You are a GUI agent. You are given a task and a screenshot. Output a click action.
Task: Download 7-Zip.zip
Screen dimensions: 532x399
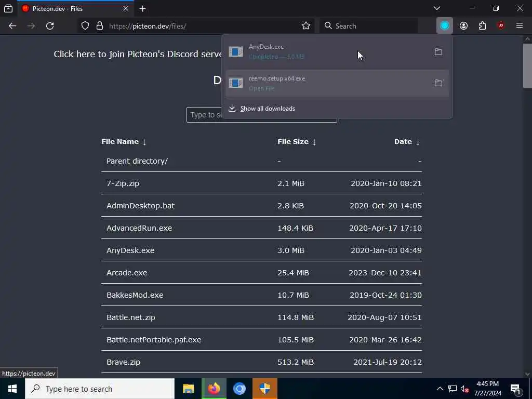pos(123,183)
